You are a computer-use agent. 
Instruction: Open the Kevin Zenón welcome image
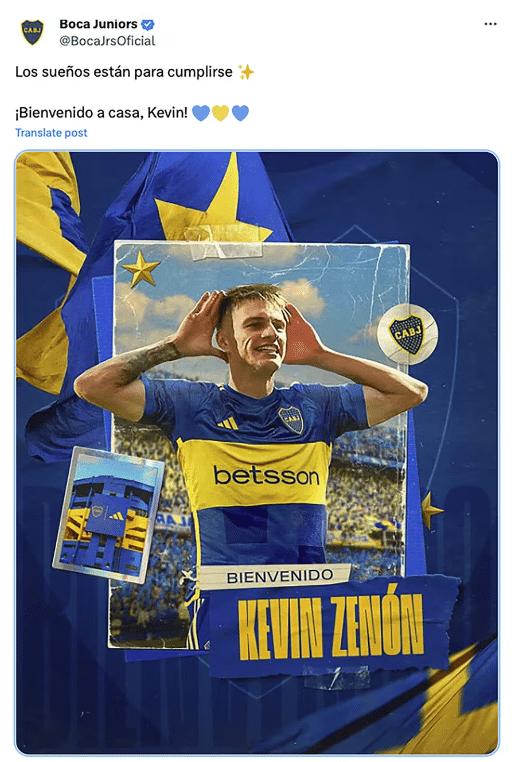point(256,453)
